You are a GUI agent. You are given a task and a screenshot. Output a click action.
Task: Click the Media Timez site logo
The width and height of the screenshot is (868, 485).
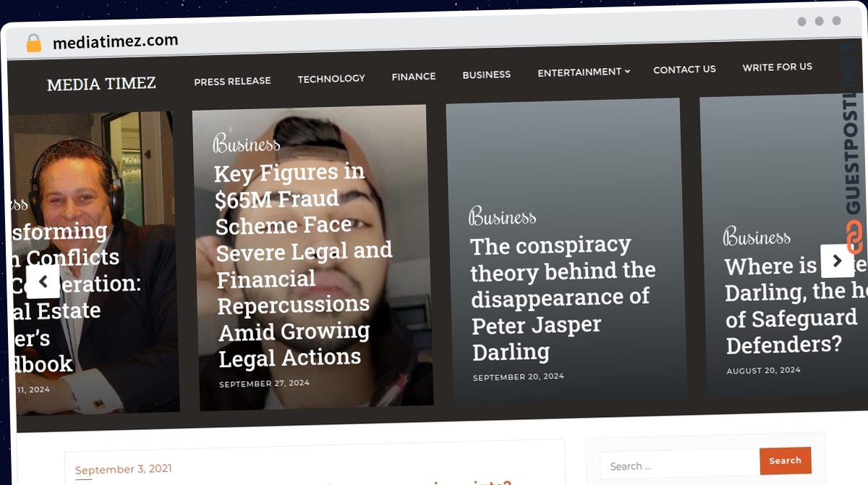[101, 84]
